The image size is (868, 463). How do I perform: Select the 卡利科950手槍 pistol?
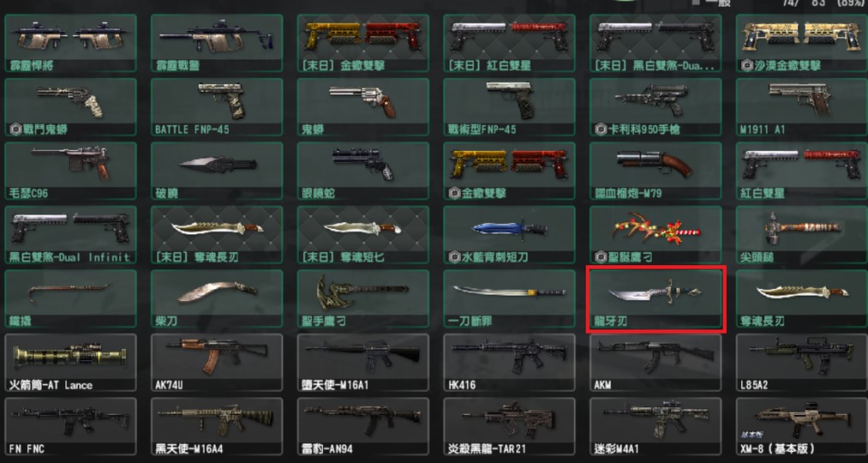[x=655, y=107]
